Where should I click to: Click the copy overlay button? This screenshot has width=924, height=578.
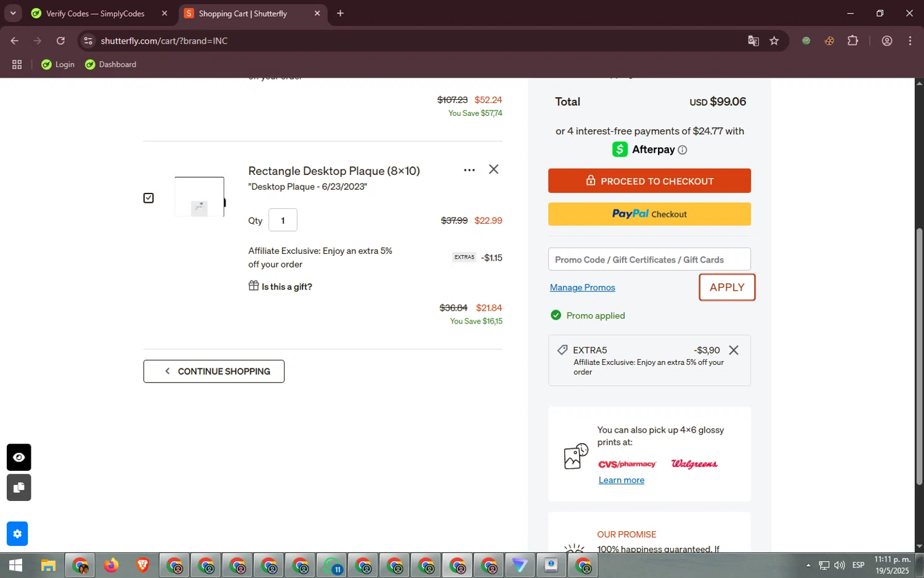point(18,487)
